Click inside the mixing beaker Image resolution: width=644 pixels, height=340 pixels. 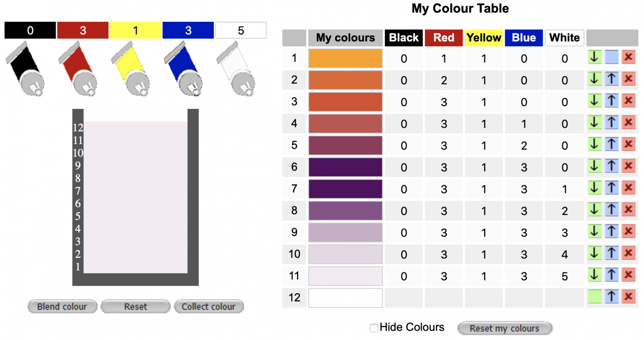[135, 197]
